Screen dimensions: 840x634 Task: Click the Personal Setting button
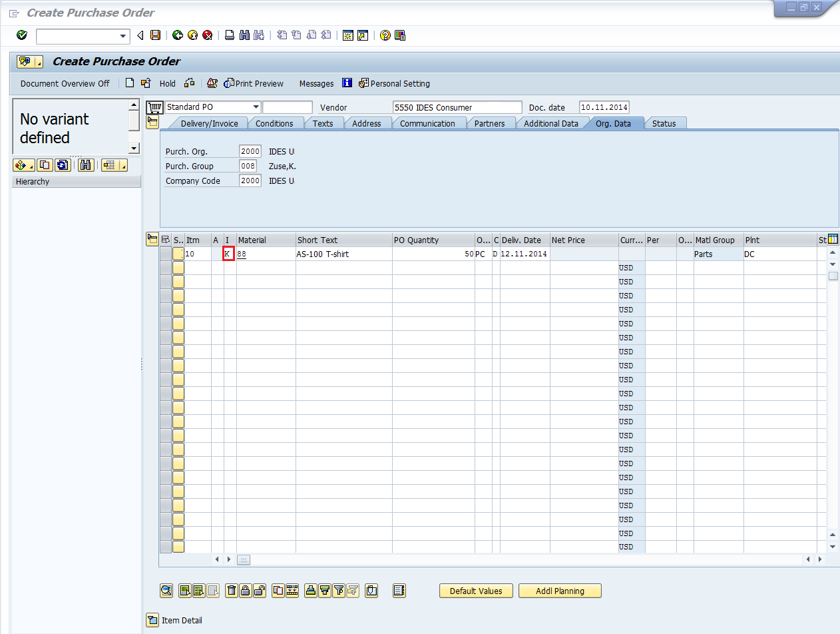click(x=395, y=83)
